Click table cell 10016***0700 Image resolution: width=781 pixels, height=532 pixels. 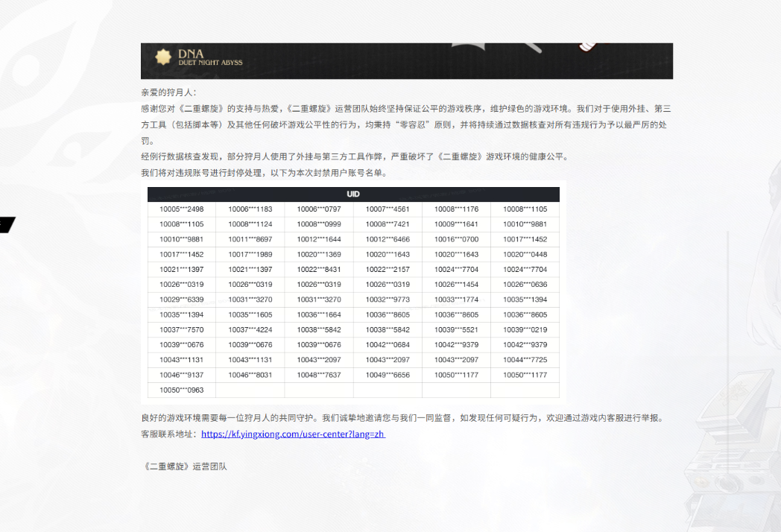(456, 239)
